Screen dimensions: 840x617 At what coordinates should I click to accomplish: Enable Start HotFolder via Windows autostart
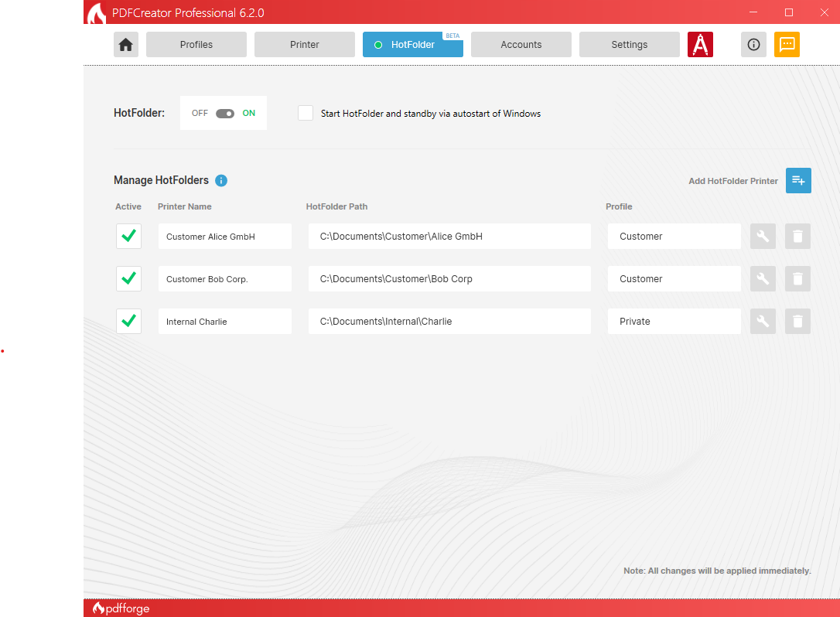click(x=306, y=114)
